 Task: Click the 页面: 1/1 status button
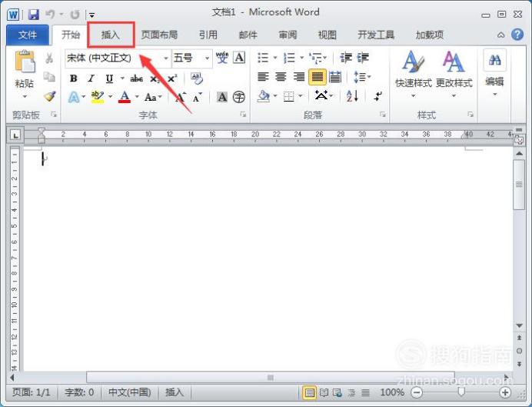click(x=32, y=392)
